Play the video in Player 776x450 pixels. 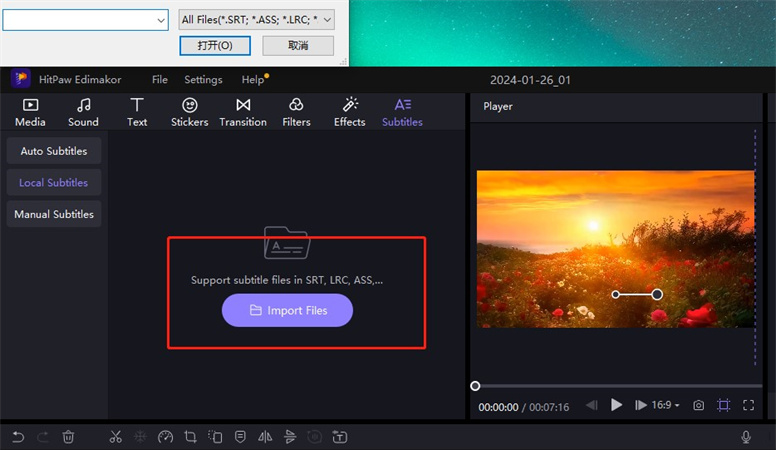[x=616, y=405]
